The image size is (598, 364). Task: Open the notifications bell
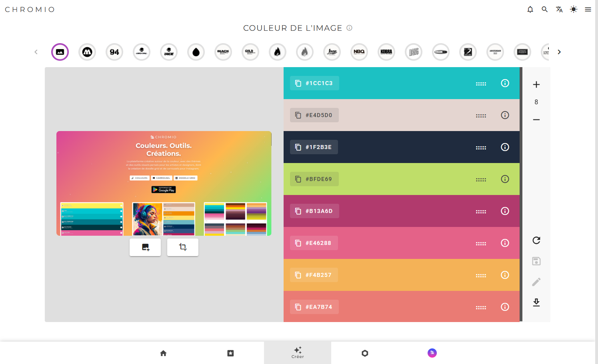530,9
